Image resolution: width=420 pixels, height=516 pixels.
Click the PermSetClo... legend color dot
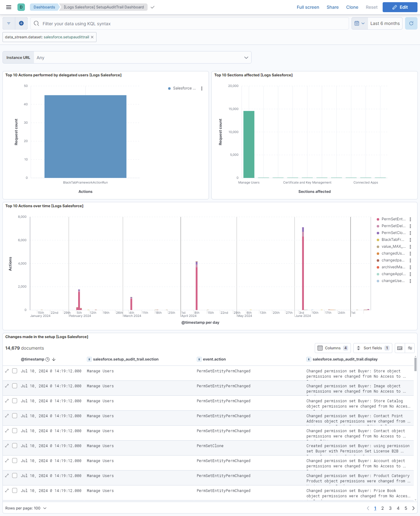click(378, 233)
